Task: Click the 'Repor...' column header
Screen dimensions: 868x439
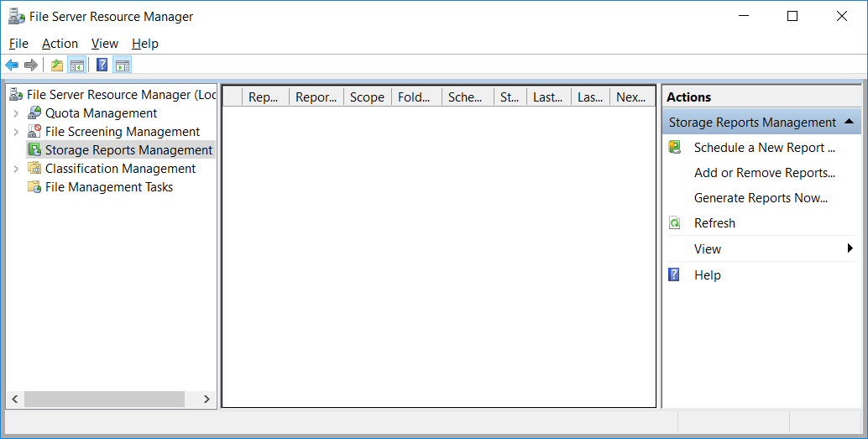Action: [316, 97]
